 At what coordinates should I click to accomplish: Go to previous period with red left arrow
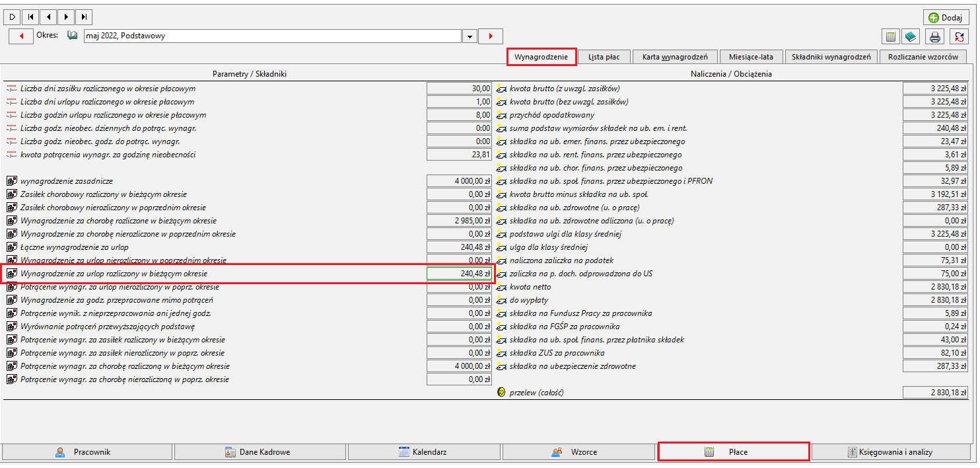tap(21, 36)
